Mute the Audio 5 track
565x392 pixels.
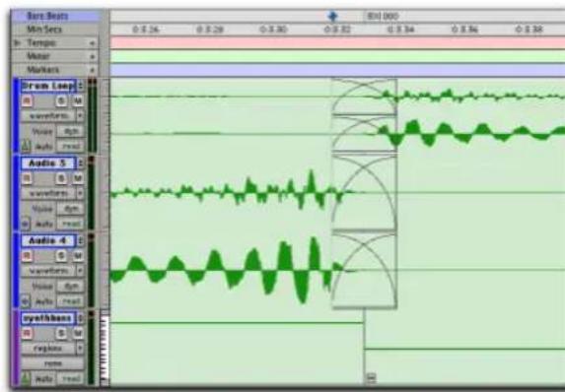(78, 178)
